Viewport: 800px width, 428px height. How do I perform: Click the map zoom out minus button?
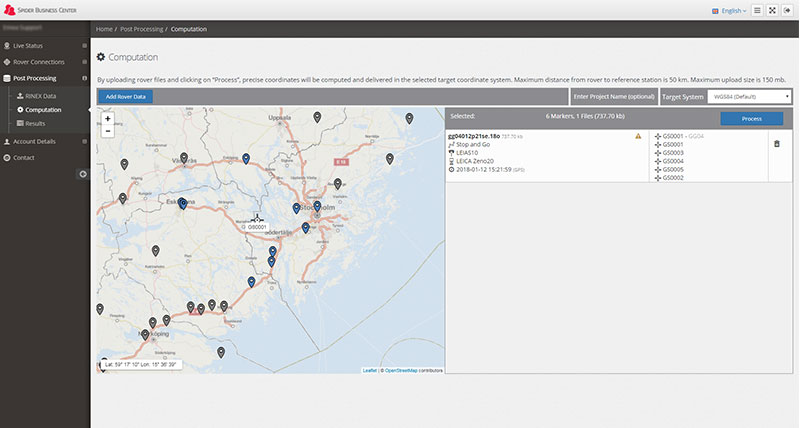pyautogui.click(x=108, y=131)
